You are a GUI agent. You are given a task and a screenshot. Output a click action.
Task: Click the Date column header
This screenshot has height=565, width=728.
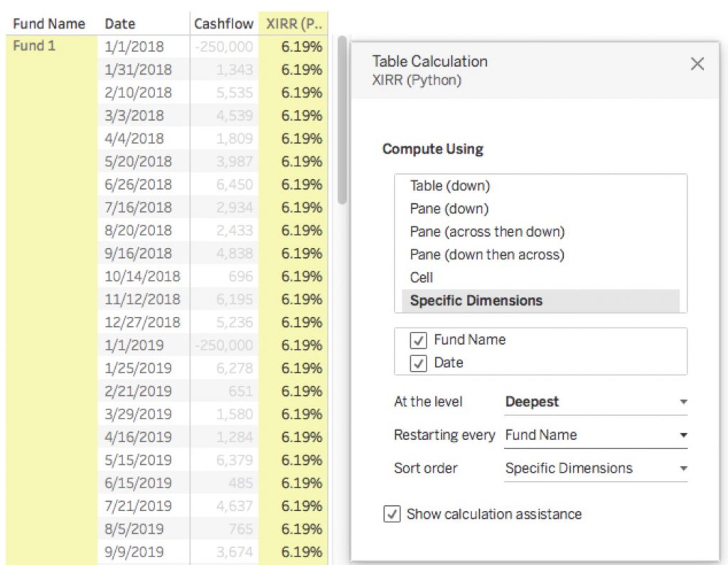coord(119,23)
